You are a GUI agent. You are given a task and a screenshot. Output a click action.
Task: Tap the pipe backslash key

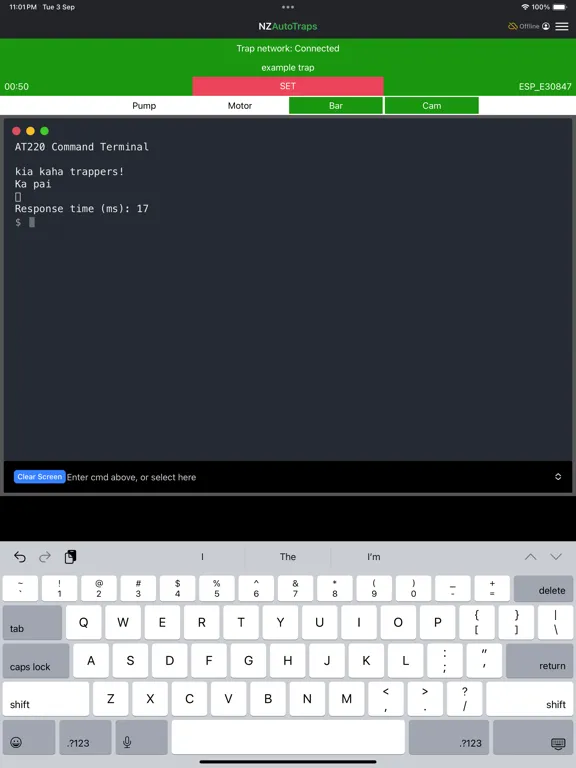tap(555, 623)
